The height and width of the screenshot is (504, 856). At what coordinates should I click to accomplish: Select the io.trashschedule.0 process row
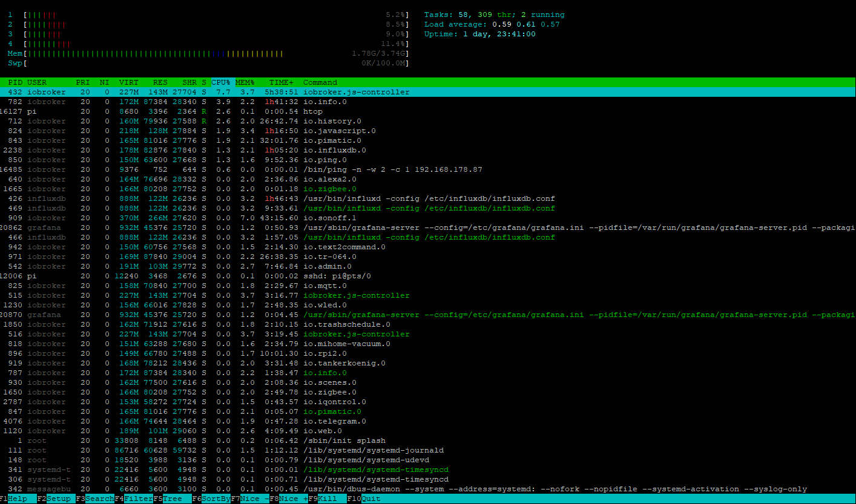(428, 324)
